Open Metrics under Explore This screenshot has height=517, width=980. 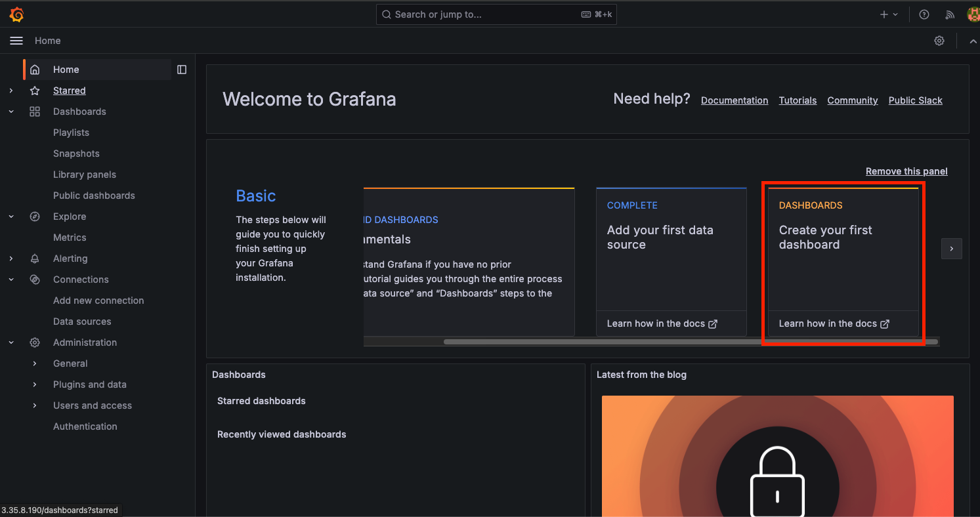click(70, 238)
